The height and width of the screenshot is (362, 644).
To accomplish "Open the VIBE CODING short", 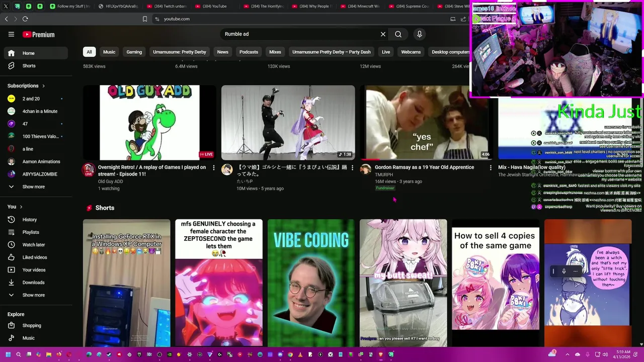I will coord(311,283).
